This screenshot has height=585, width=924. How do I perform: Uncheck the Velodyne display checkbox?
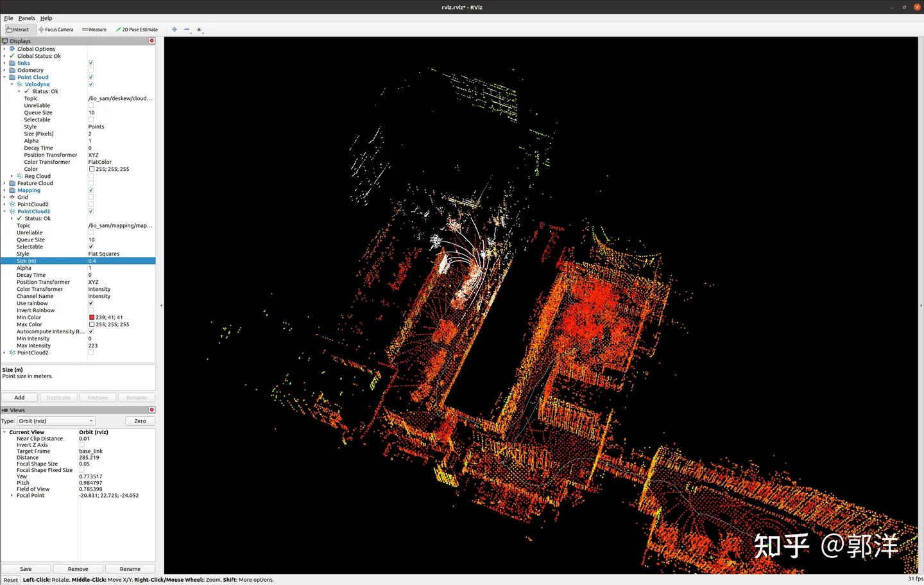91,84
